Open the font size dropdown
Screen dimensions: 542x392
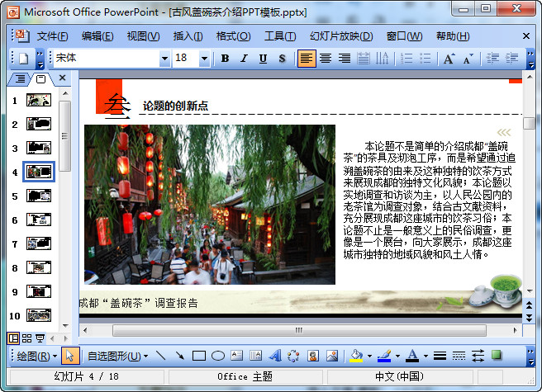click(x=204, y=59)
